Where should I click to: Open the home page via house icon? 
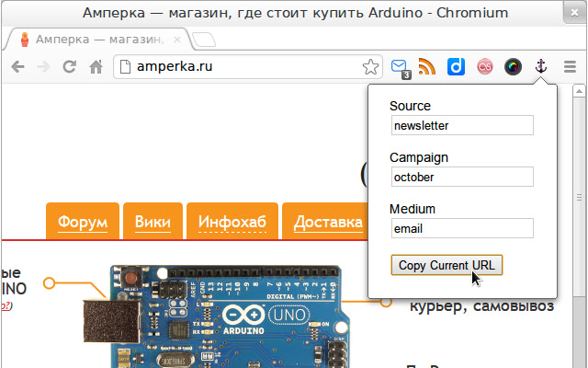pyautogui.click(x=96, y=67)
